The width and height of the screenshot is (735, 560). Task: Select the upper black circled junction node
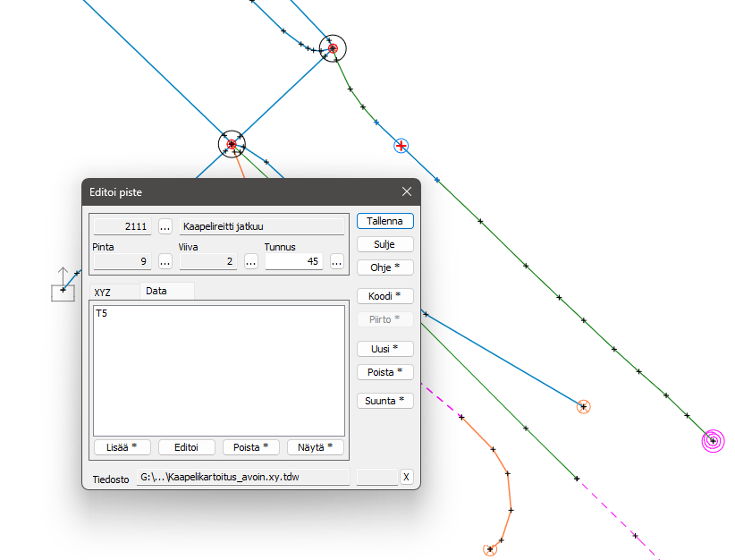point(333,48)
